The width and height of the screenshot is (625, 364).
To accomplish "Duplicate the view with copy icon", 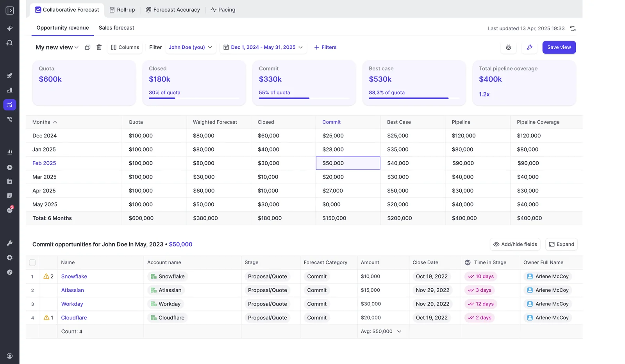I will pyautogui.click(x=88, y=47).
